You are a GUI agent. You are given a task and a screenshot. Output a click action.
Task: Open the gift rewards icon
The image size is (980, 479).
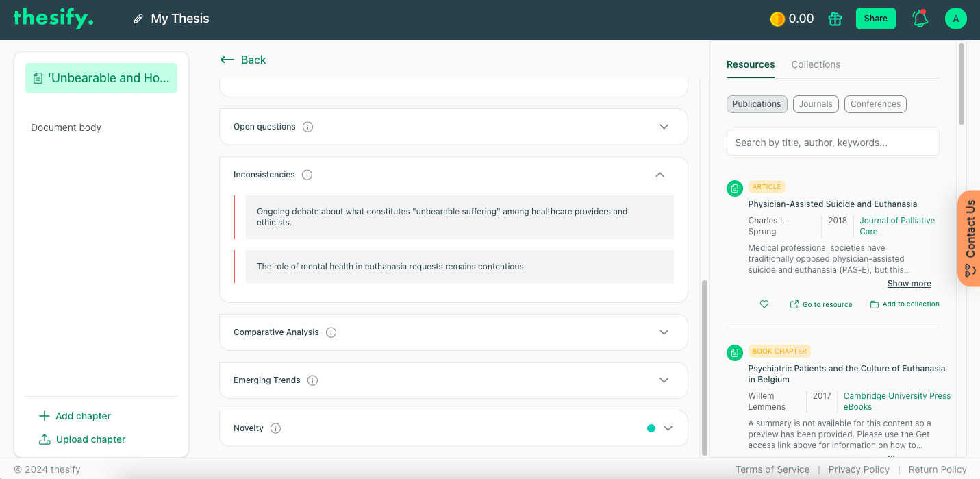(834, 19)
